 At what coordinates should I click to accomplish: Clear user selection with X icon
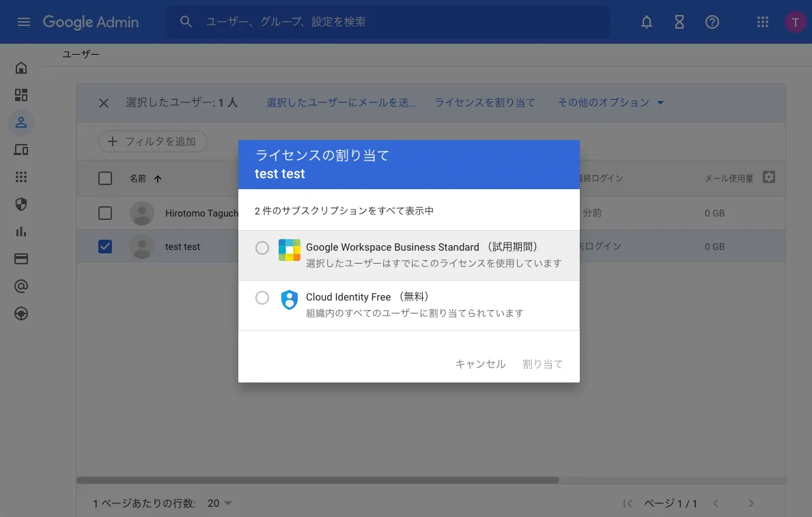point(104,103)
